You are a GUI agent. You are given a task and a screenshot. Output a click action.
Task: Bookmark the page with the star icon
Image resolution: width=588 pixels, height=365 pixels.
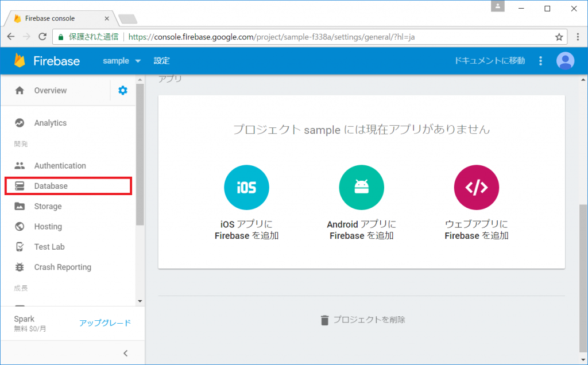point(559,37)
